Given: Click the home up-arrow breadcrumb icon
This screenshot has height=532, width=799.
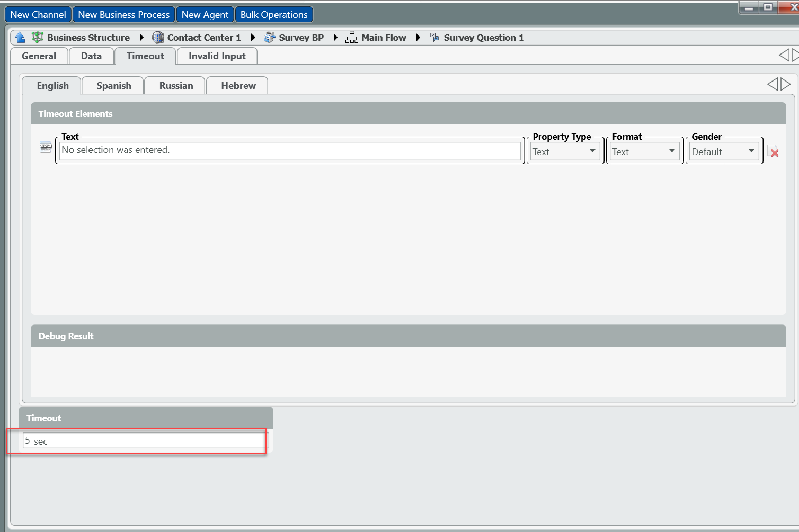Looking at the screenshot, I should (20, 38).
